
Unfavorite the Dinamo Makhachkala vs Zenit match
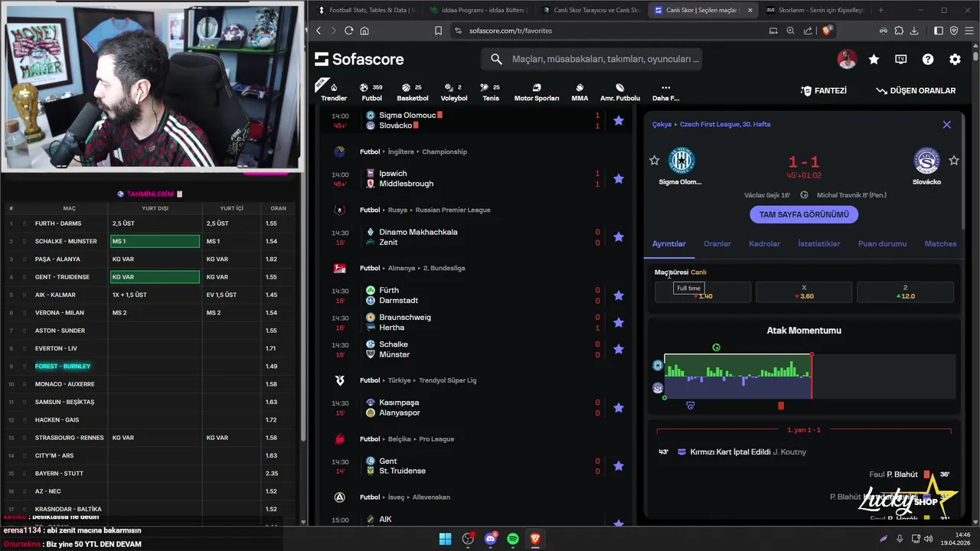click(619, 237)
